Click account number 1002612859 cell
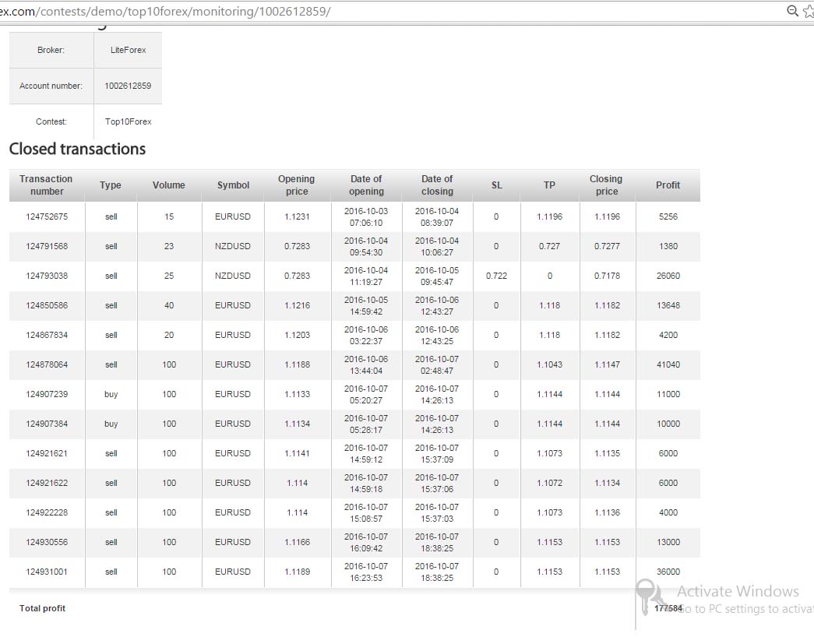814x644 pixels. coord(128,86)
